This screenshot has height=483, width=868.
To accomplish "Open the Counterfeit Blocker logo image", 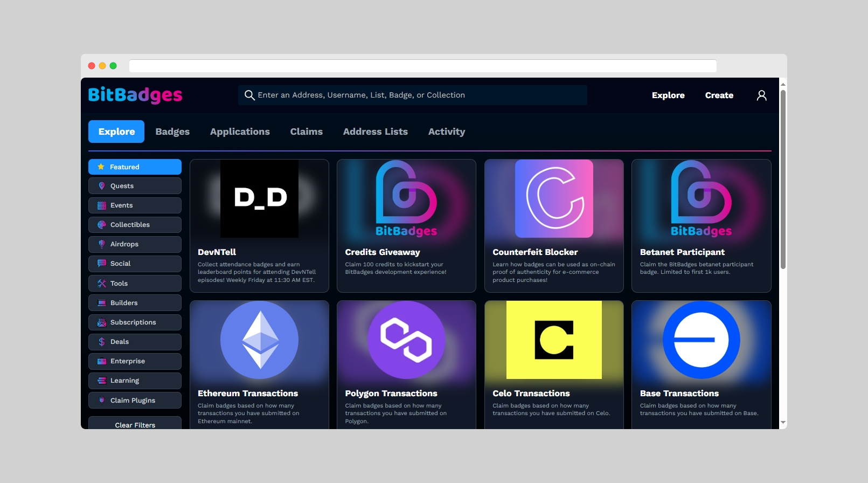I will pos(554,198).
